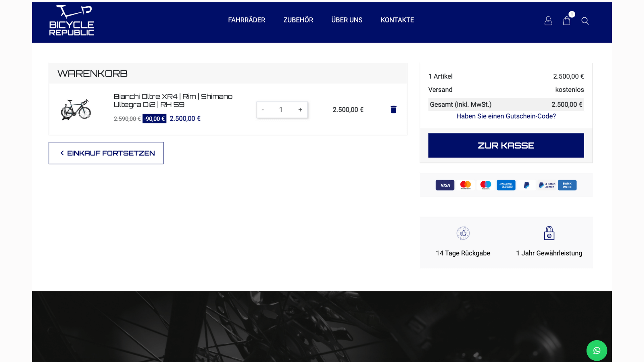
Task: Open the Kontakte page
Action: point(397,20)
